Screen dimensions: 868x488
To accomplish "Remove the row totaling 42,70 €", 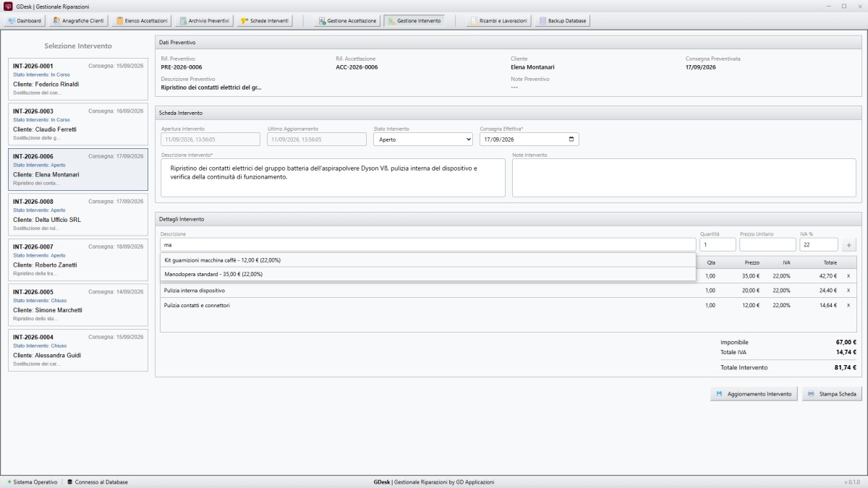I will point(848,276).
